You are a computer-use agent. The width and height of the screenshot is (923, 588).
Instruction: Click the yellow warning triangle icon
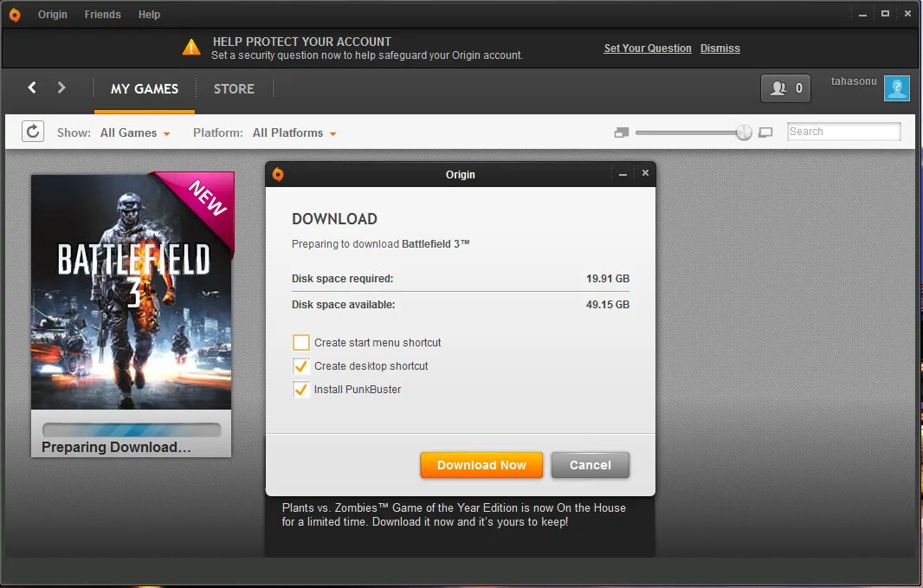click(191, 47)
